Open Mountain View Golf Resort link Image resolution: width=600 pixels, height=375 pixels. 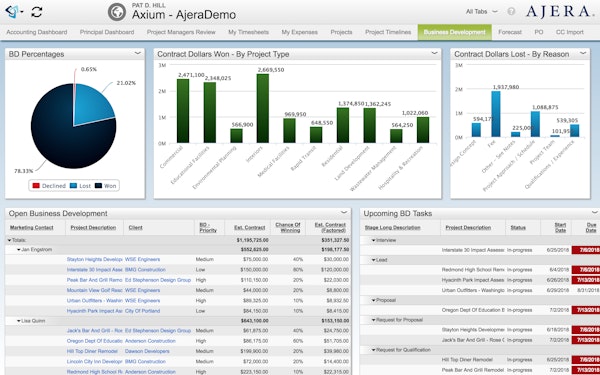(x=95, y=290)
